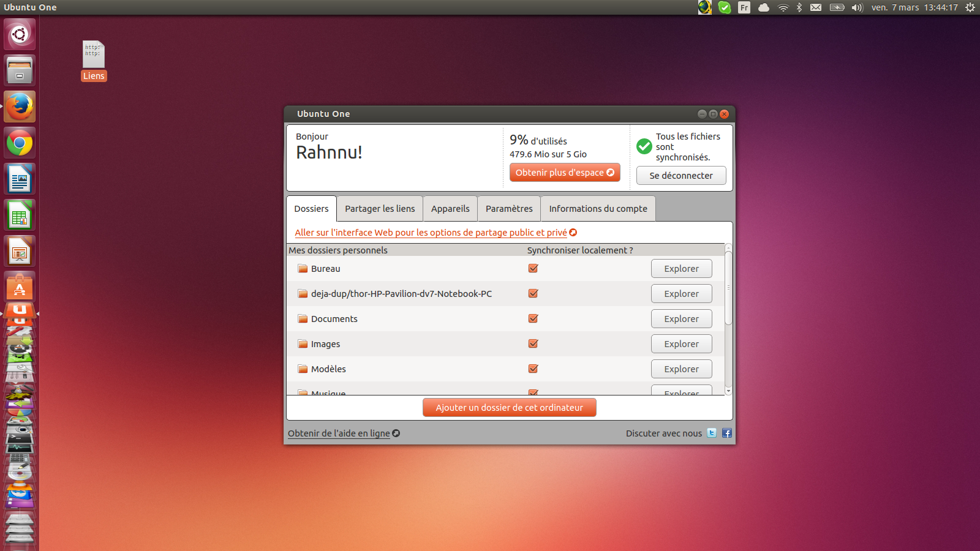Select the Documents folder name
The image size is (980, 551).
point(334,319)
